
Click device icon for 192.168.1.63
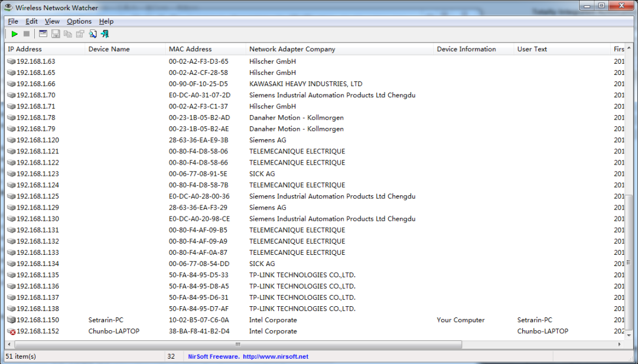tap(11, 62)
